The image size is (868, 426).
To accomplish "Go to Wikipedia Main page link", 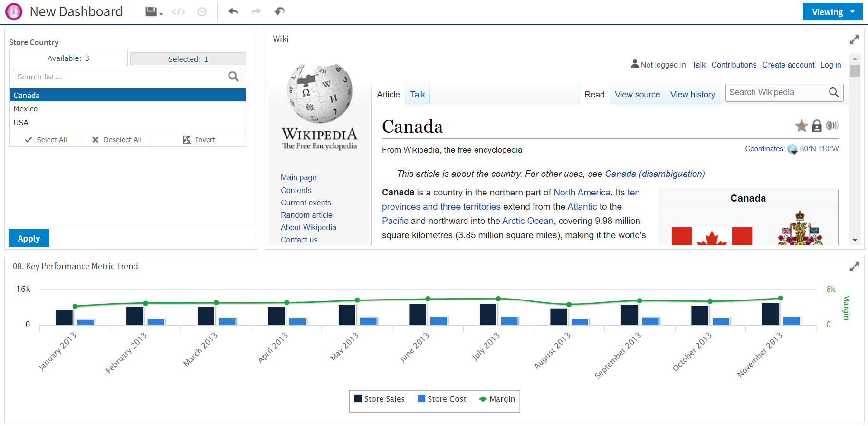I will point(298,177).
